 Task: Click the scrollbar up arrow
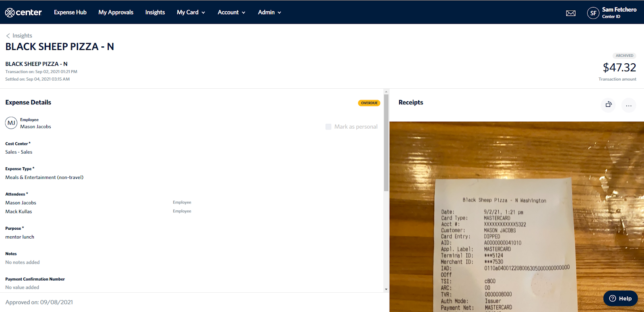pos(386,92)
